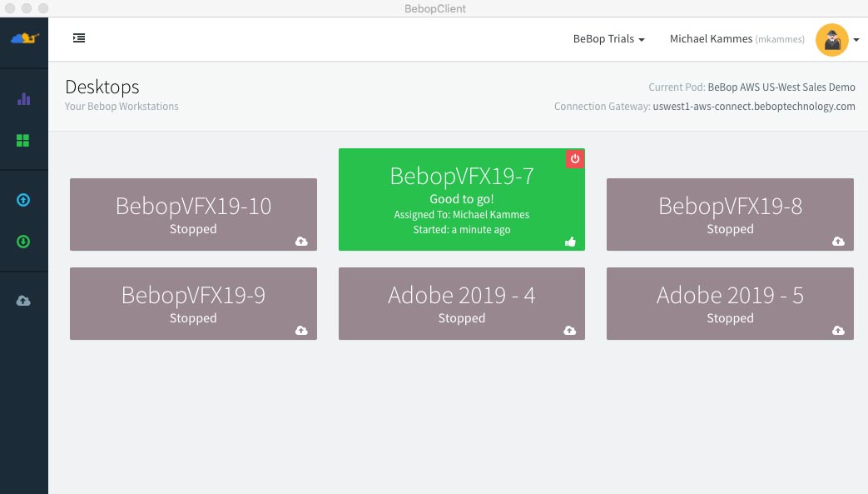Select the Adobe 2019 - 5 workstation card
This screenshot has height=494, width=868.
(730, 304)
